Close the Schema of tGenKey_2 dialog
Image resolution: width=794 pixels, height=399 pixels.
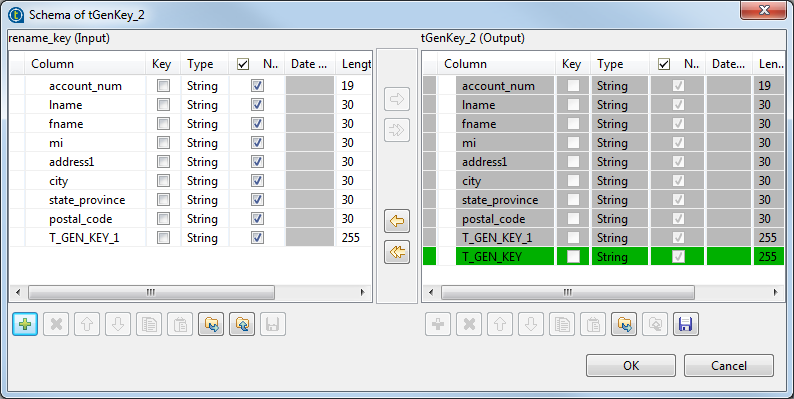click(x=764, y=10)
